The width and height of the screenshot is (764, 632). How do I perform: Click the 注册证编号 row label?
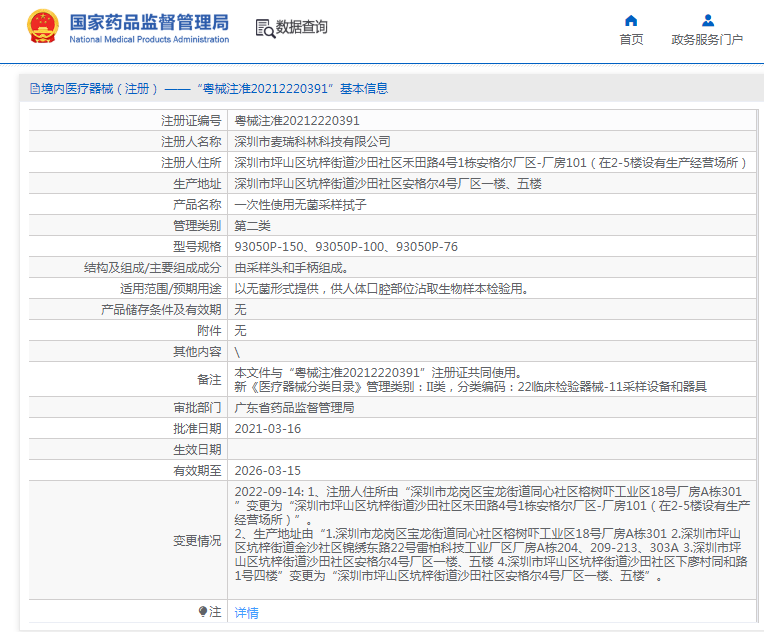(191, 121)
